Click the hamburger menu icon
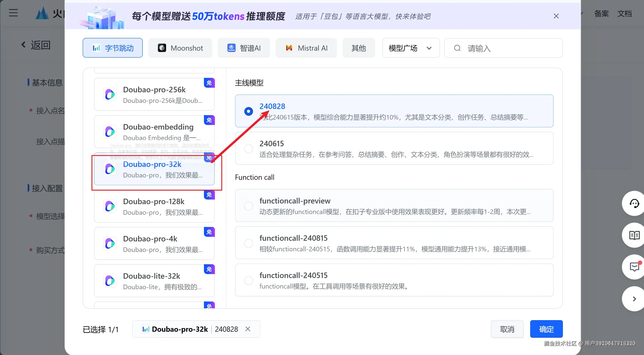This screenshot has height=355, width=644. click(13, 13)
